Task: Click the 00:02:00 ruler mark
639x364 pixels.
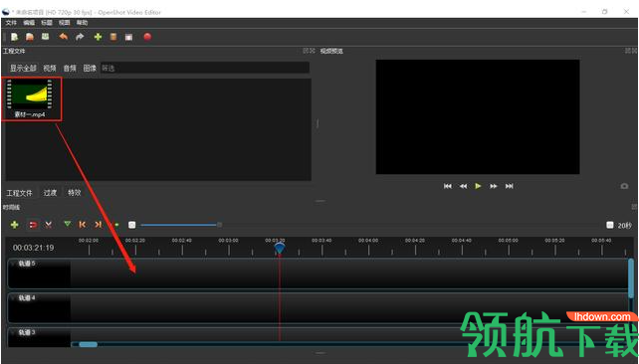Action: 89,241
